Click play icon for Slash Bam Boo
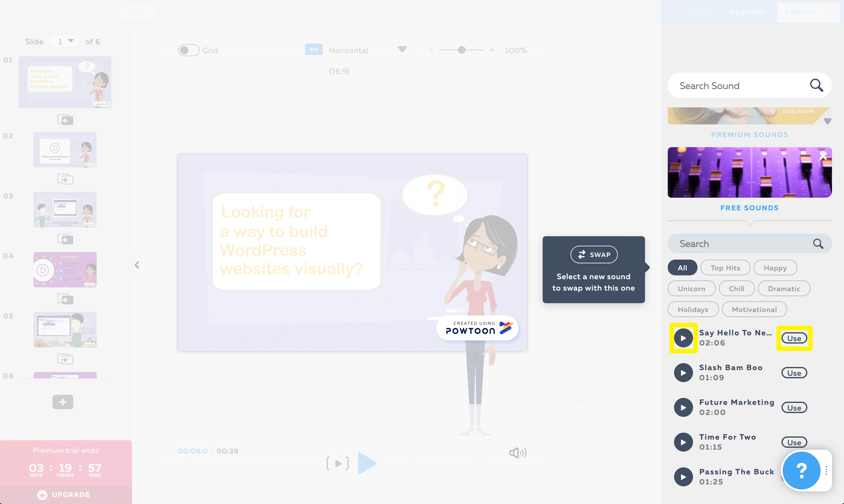The height and width of the screenshot is (504, 844). 683,372
